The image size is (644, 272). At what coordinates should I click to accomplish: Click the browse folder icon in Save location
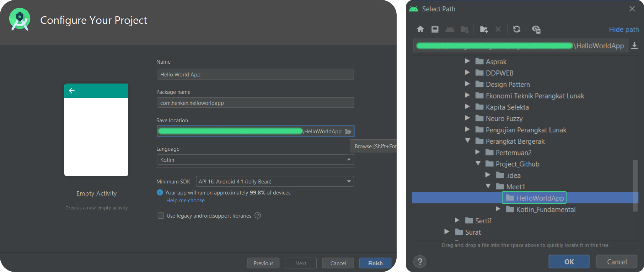(348, 131)
